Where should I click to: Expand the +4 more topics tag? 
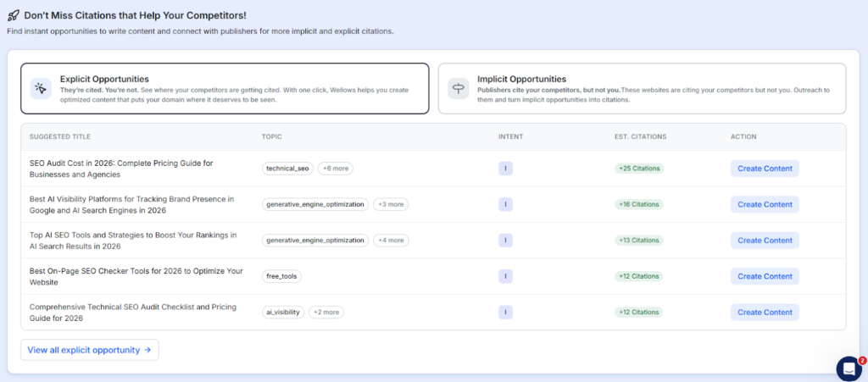(x=391, y=241)
